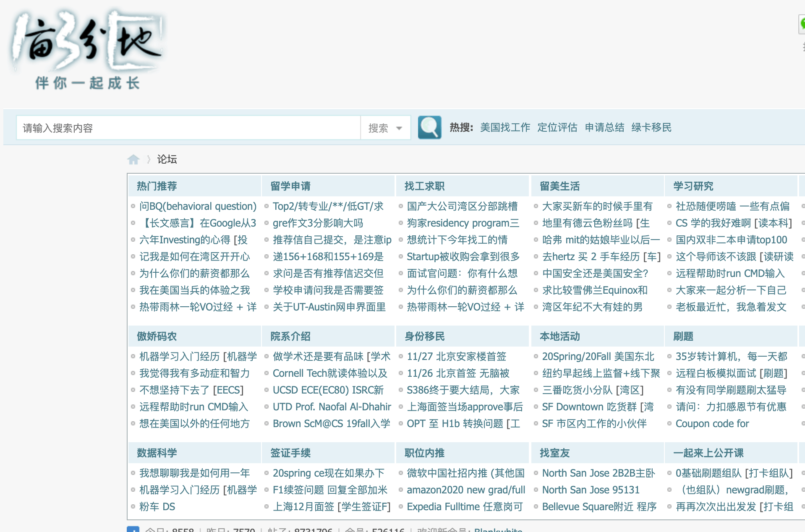Open thread 【长文感言】在Google从3
805x532 pixels.
click(x=198, y=223)
